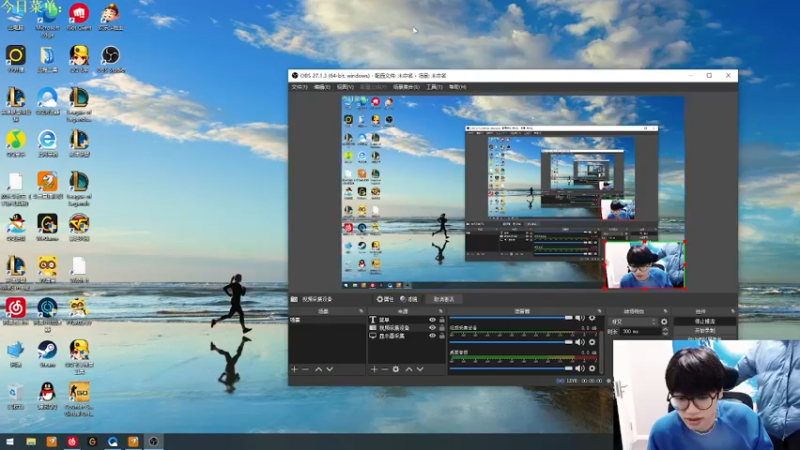Launch Steam from the desktop
Screen dimensions: 800x450
click(x=47, y=354)
